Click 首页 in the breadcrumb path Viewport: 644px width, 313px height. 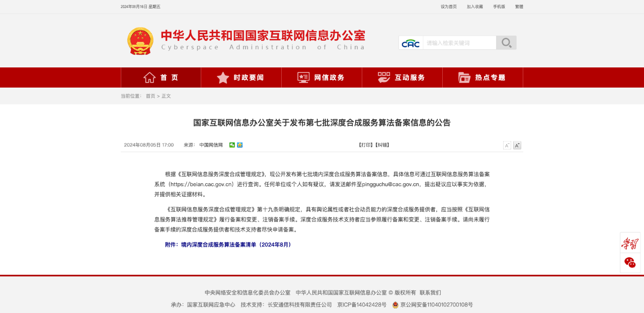pyautogui.click(x=150, y=96)
